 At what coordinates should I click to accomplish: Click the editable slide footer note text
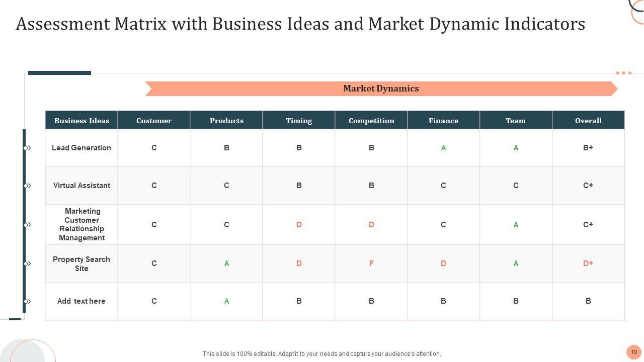[x=321, y=354]
